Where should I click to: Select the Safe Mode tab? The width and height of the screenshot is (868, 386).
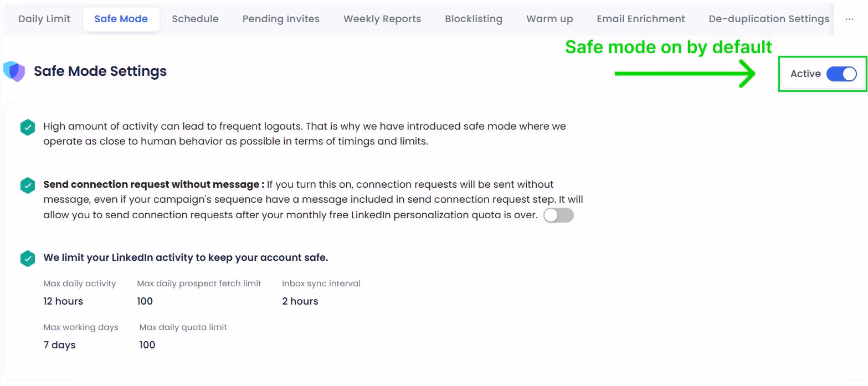coord(121,18)
